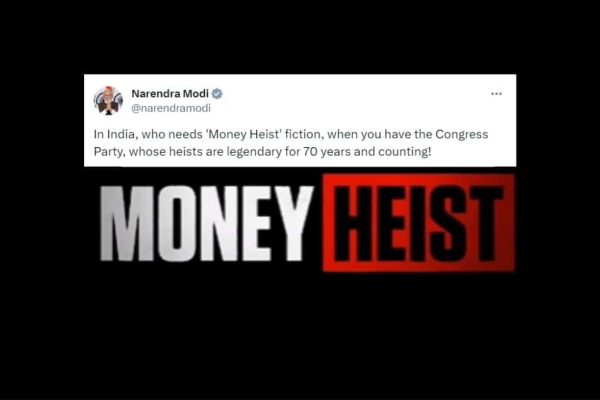Open Narendra Modi's profile avatar
This screenshot has width=600, height=400.
pos(108,101)
